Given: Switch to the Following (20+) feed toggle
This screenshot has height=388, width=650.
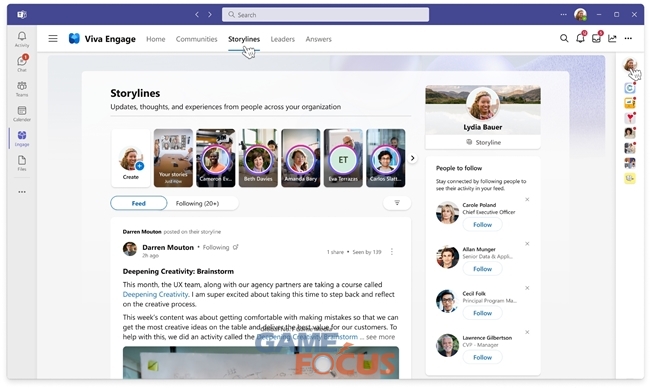Looking at the screenshot, I should tap(197, 204).
